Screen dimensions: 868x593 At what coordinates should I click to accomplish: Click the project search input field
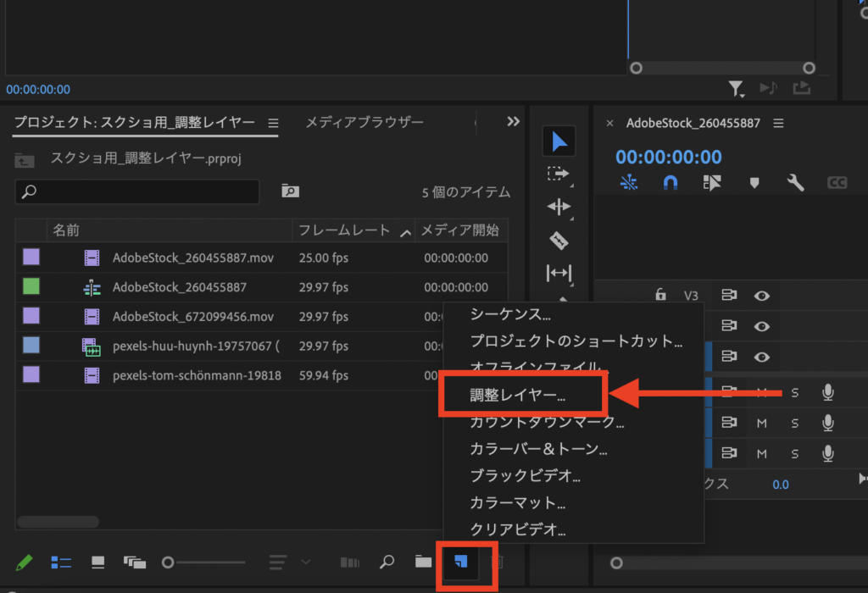tap(137, 191)
